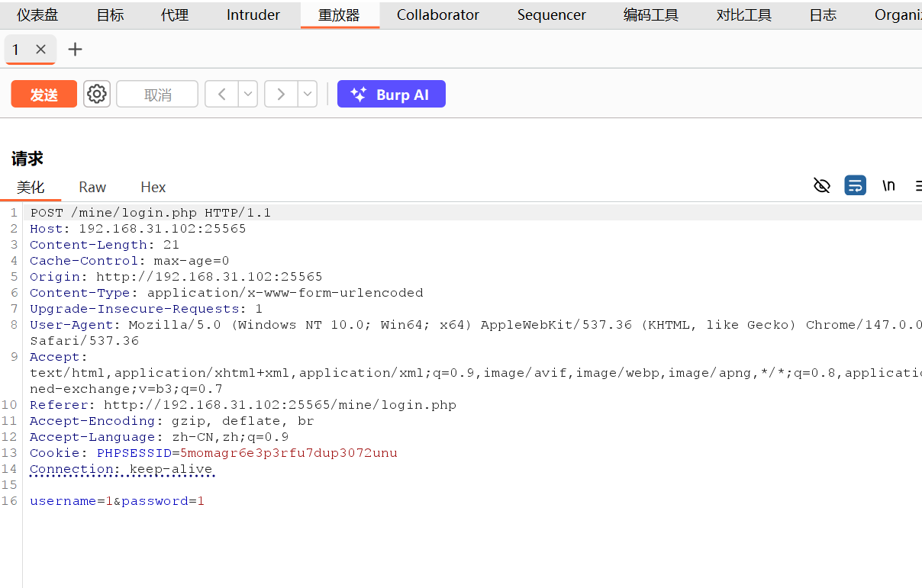
Task: Open the Repeater settings gear icon
Action: pyautogui.click(x=97, y=94)
